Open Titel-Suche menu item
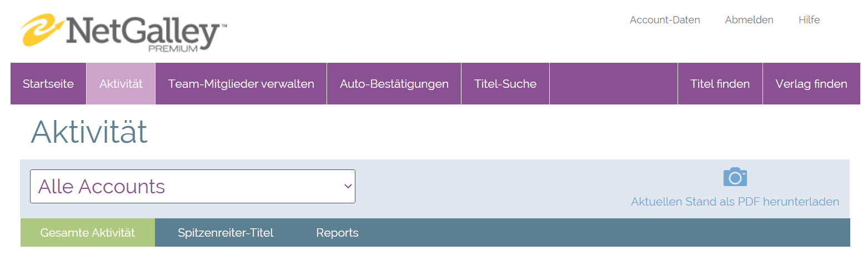868x255 pixels. point(505,84)
